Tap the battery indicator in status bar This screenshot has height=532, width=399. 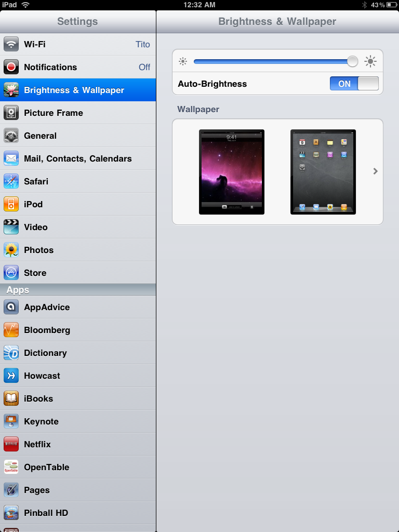pos(392,5)
